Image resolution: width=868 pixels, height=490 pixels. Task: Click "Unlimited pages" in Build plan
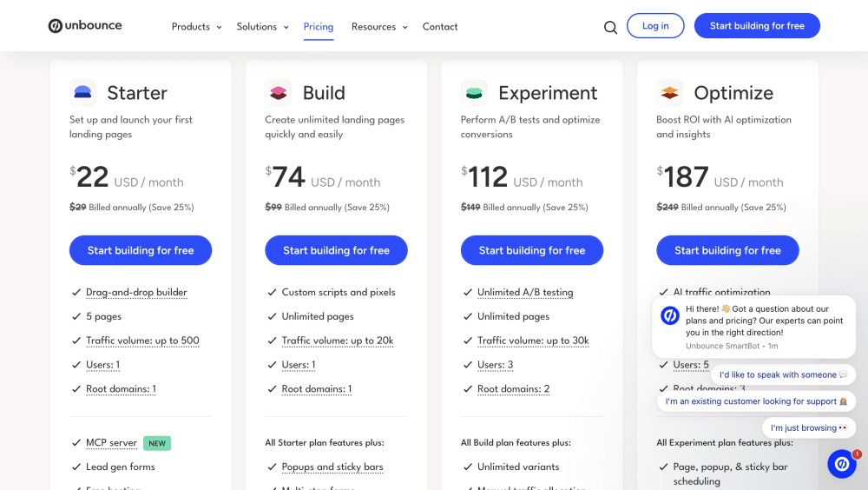coord(318,316)
